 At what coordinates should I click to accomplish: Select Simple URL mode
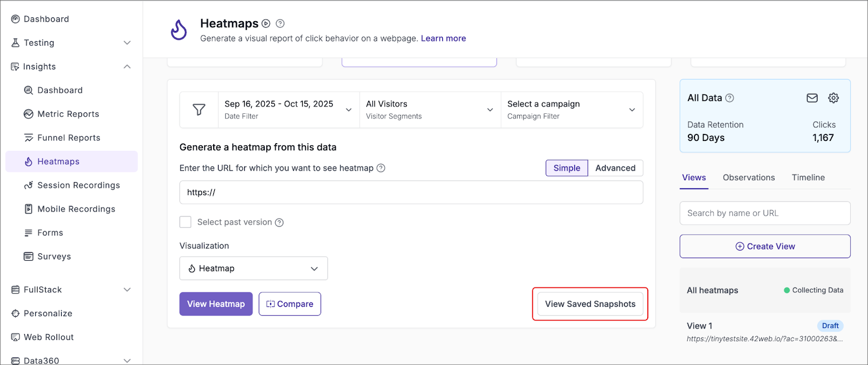[x=566, y=168]
